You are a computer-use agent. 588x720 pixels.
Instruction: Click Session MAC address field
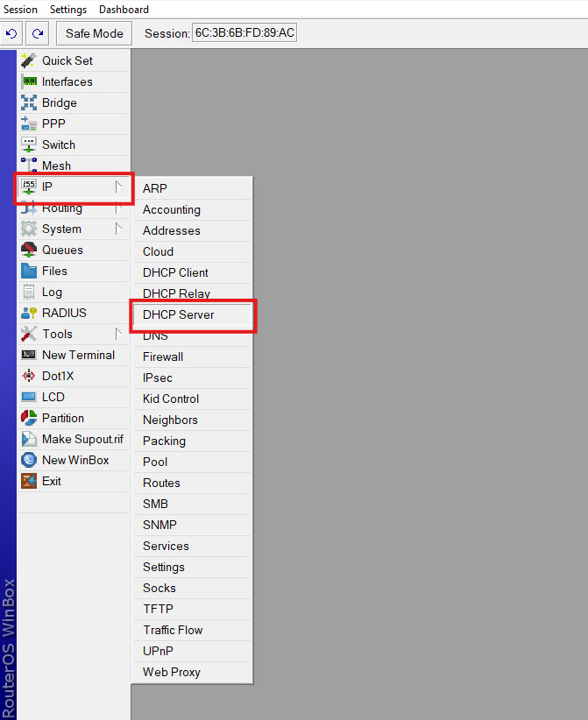tap(244, 33)
